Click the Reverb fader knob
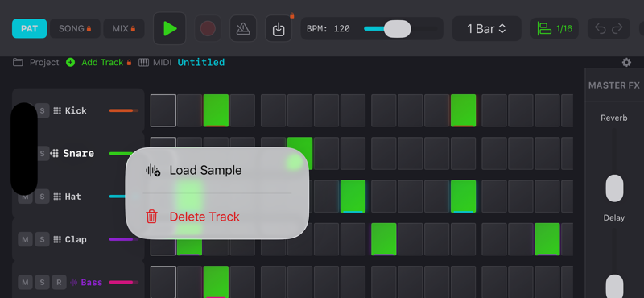This screenshot has height=298, width=644. (614, 188)
